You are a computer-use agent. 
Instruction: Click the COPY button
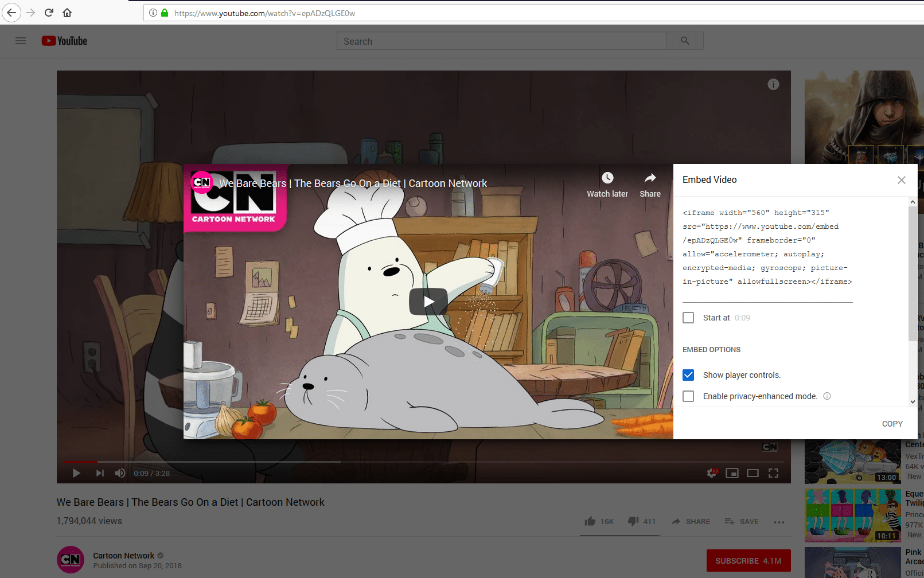892,424
